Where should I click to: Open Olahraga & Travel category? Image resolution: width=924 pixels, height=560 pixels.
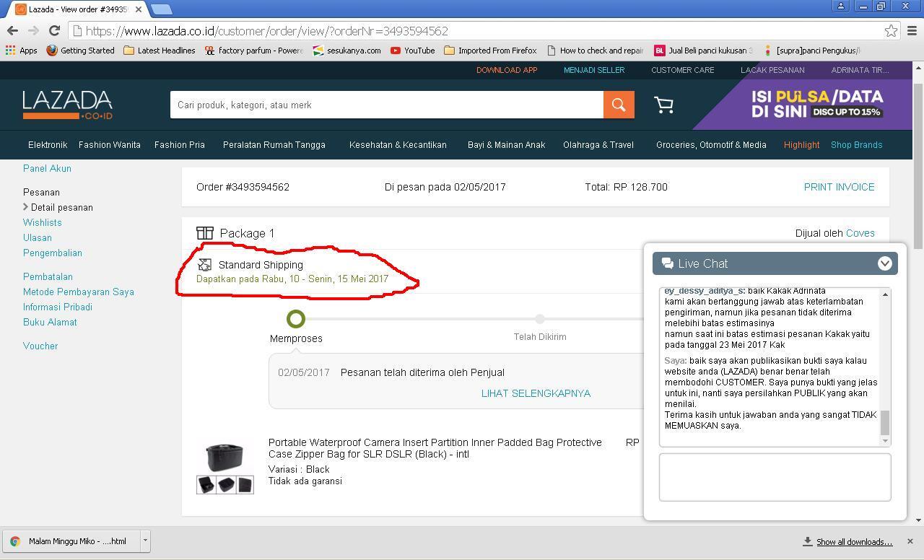click(x=598, y=145)
